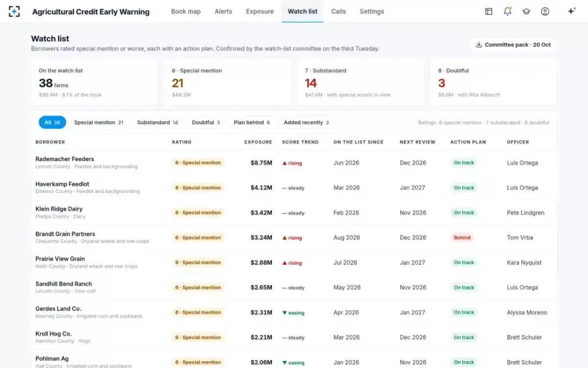Open the Calls tab

tap(339, 11)
